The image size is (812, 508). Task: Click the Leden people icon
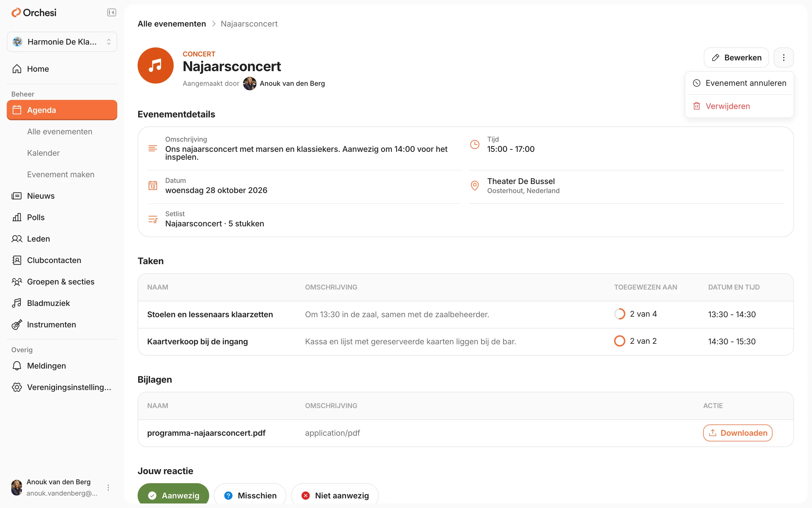click(17, 239)
